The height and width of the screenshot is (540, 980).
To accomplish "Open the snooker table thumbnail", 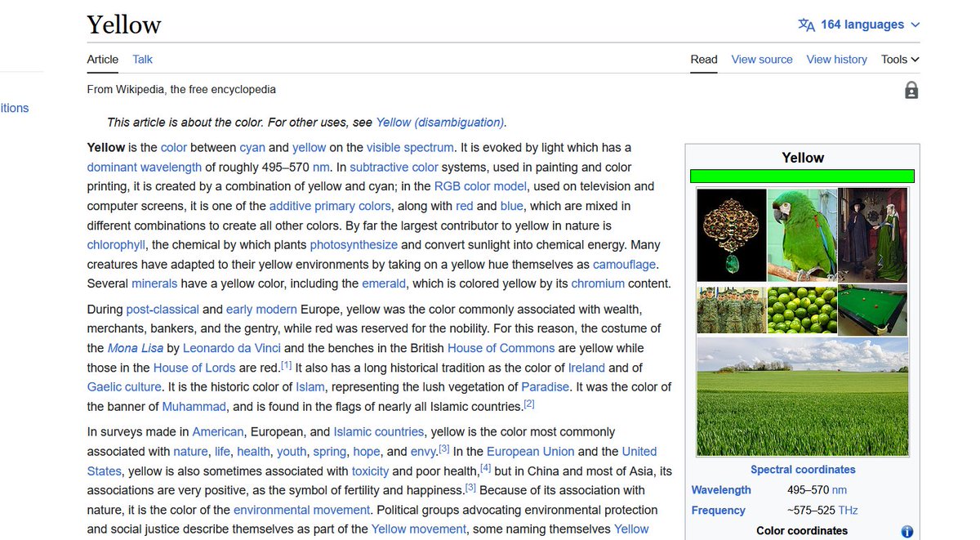I will [x=873, y=310].
